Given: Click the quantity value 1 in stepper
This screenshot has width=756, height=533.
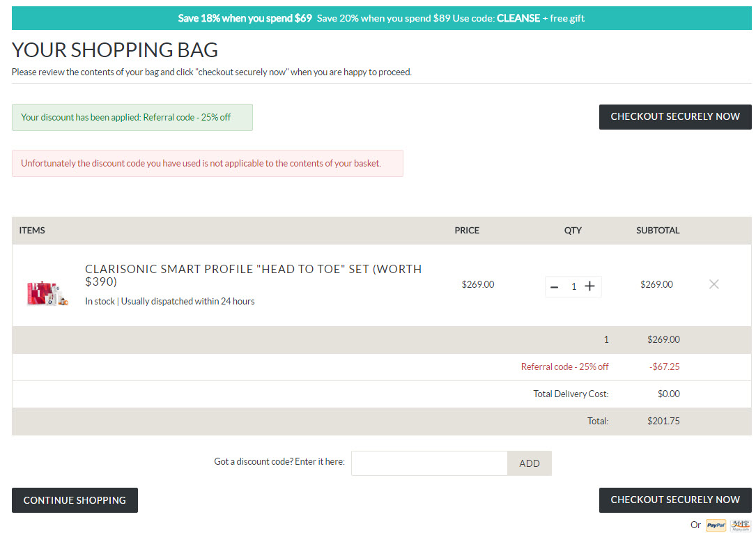Looking at the screenshot, I should point(573,287).
